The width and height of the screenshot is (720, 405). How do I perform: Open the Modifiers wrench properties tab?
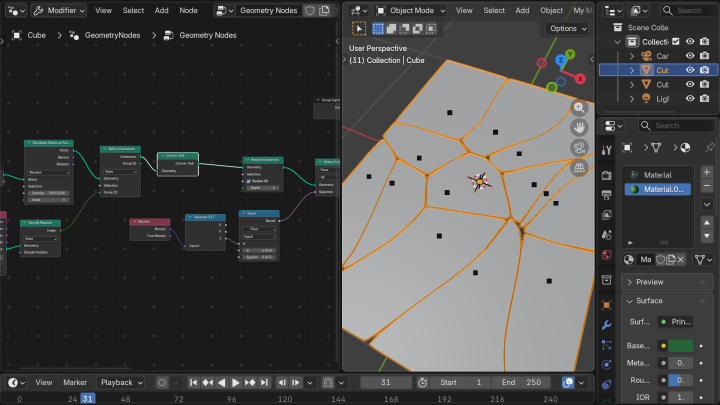tap(607, 325)
